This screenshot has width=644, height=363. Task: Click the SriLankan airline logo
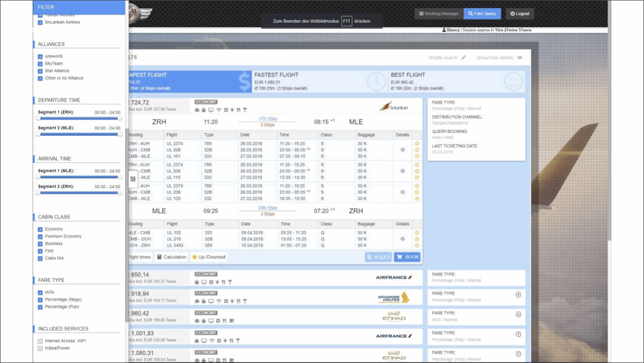pyautogui.click(x=394, y=107)
